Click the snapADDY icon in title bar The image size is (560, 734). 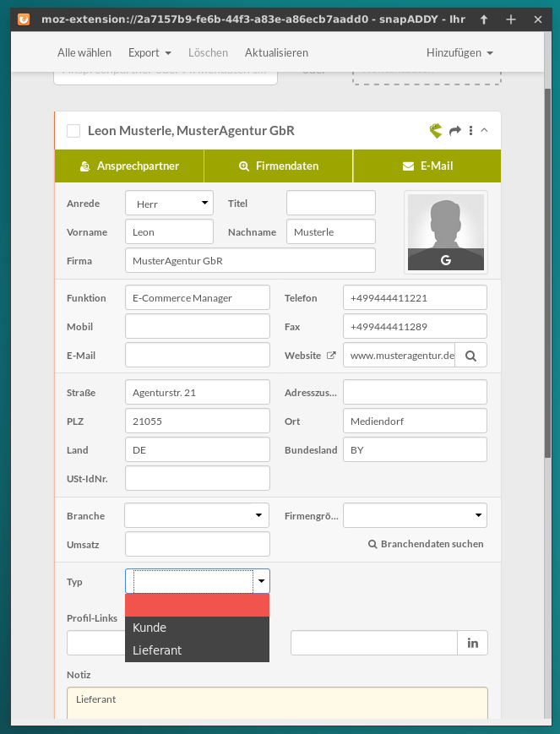[x=24, y=19]
